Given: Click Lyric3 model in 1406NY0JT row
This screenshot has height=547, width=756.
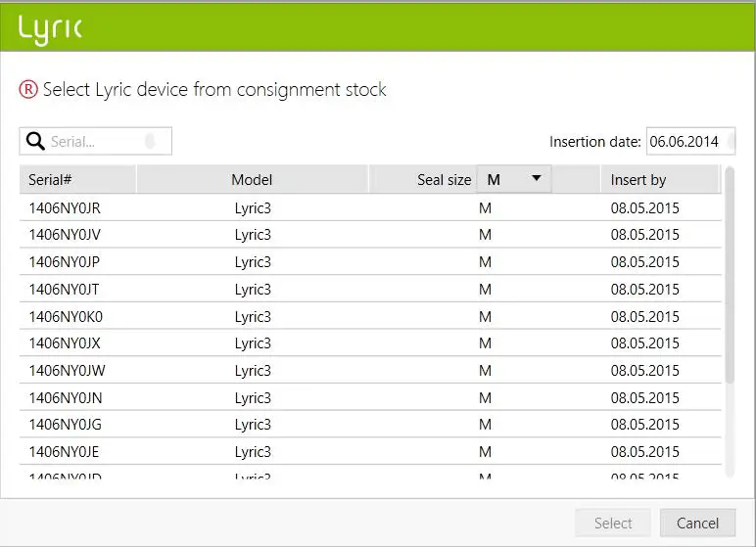Looking at the screenshot, I should [253, 290].
